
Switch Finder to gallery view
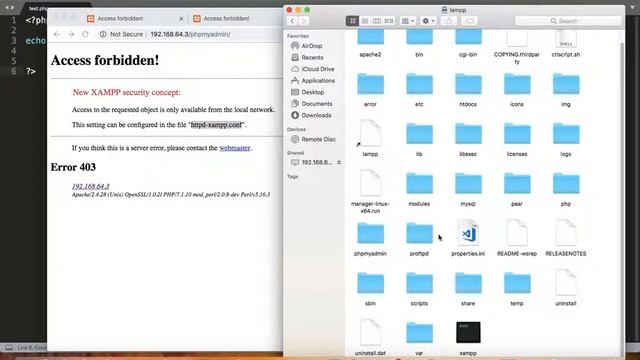pos(389,21)
